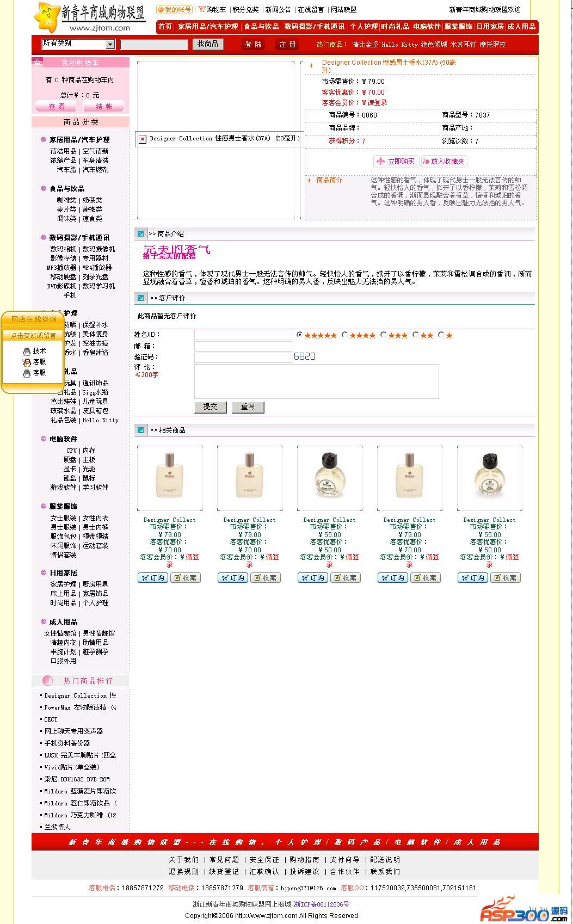Screen dimensions: 573x924
Task: Click 订购 button under fifth perfume
Action: [473, 578]
